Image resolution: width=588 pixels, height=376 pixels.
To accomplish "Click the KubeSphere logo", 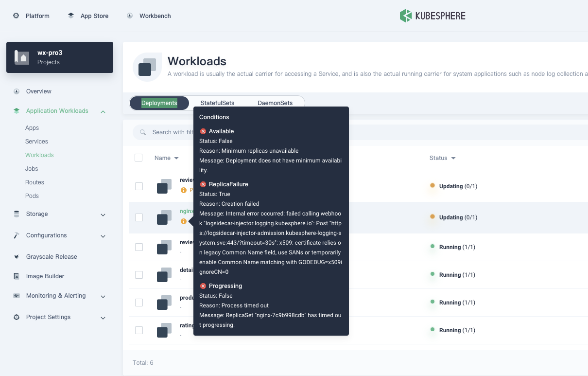I will click(432, 15).
